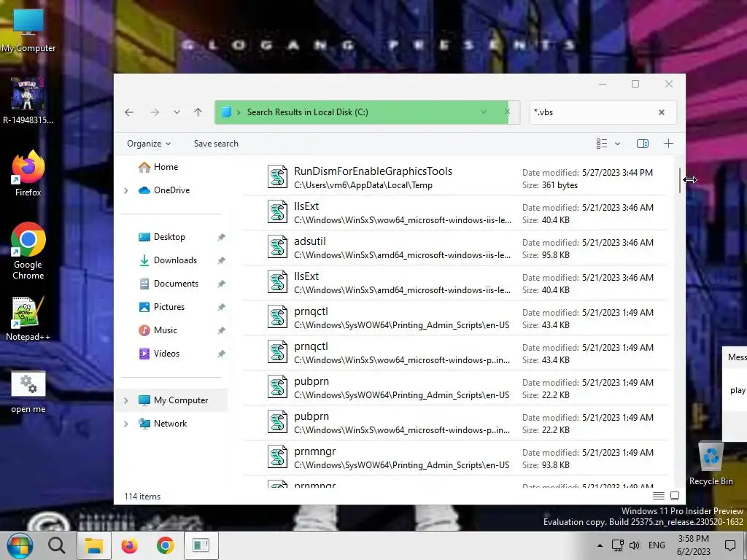Viewport: 747px width, 560px height.
Task: Select adsutil script result
Action: (x=455, y=248)
